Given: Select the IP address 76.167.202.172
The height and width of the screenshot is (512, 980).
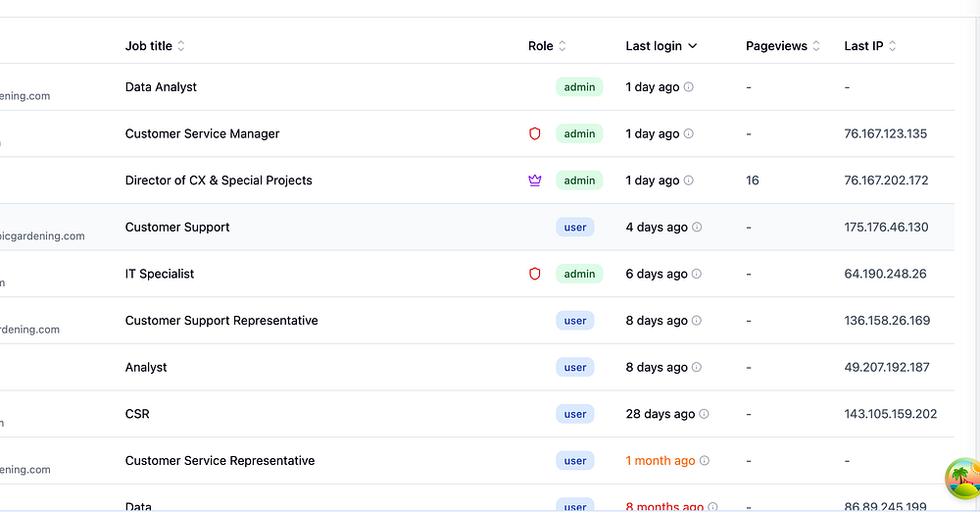Looking at the screenshot, I should click(x=885, y=180).
